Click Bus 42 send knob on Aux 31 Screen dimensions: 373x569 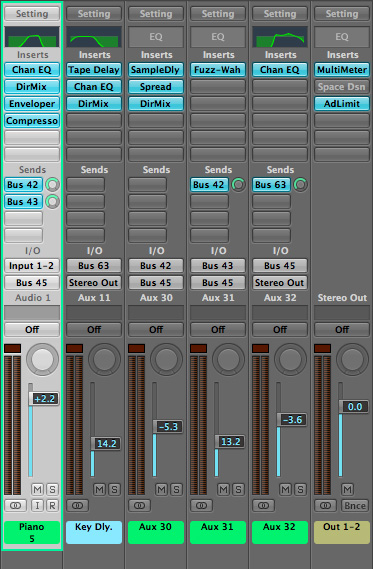point(238,185)
